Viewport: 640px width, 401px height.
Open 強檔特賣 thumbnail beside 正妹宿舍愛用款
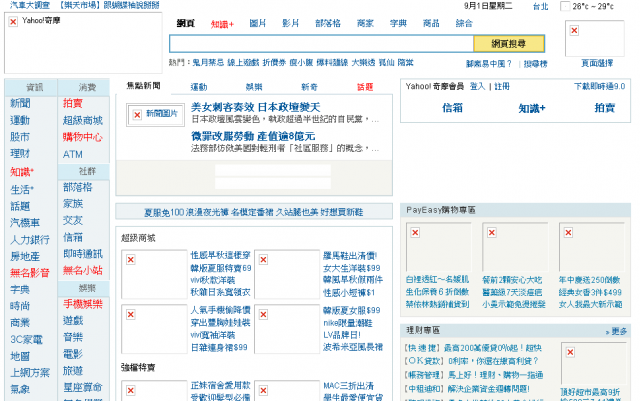(x=154, y=391)
